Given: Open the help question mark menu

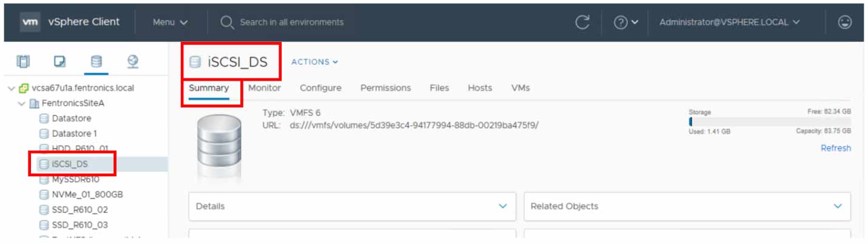Looking at the screenshot, I should 625,22.
